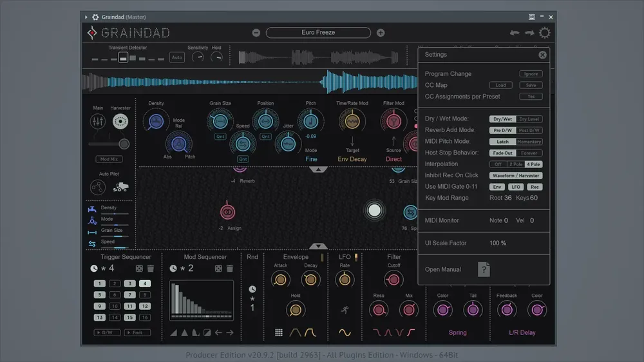Apply the triangle shape in Mod Sequencer
The height and width of the screenshot is (362, 644).
[x=185, y=332]
